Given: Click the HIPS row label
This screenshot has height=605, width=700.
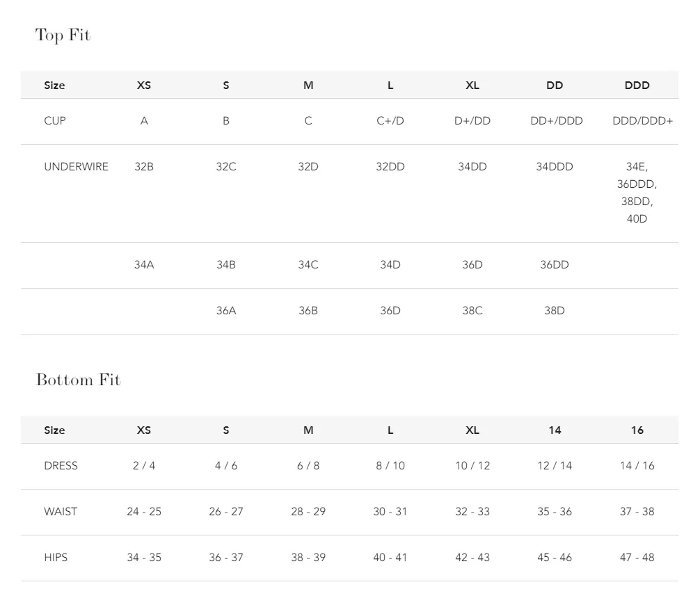Looking at the screenshot, I should coord(56,558).
